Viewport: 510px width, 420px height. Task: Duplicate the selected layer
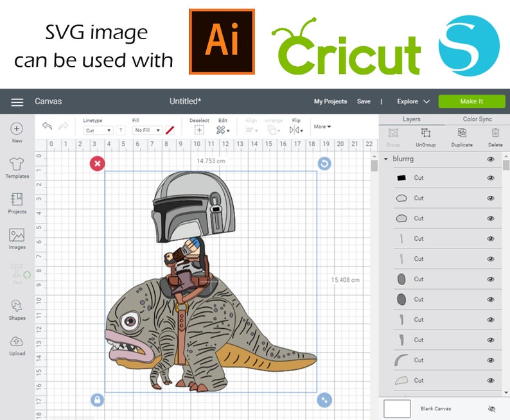pos(462,137)
